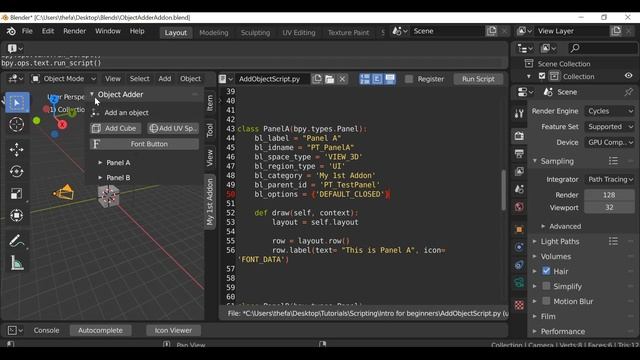Click Add UV Sphere button
Screen dimensions: 640x360
[x=173, y=128]
